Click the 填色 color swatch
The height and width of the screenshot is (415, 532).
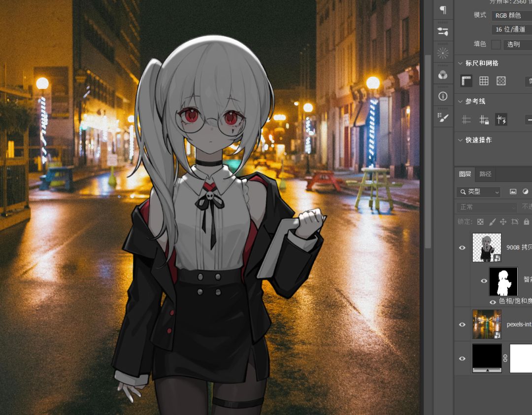click(x=496, y=44)
